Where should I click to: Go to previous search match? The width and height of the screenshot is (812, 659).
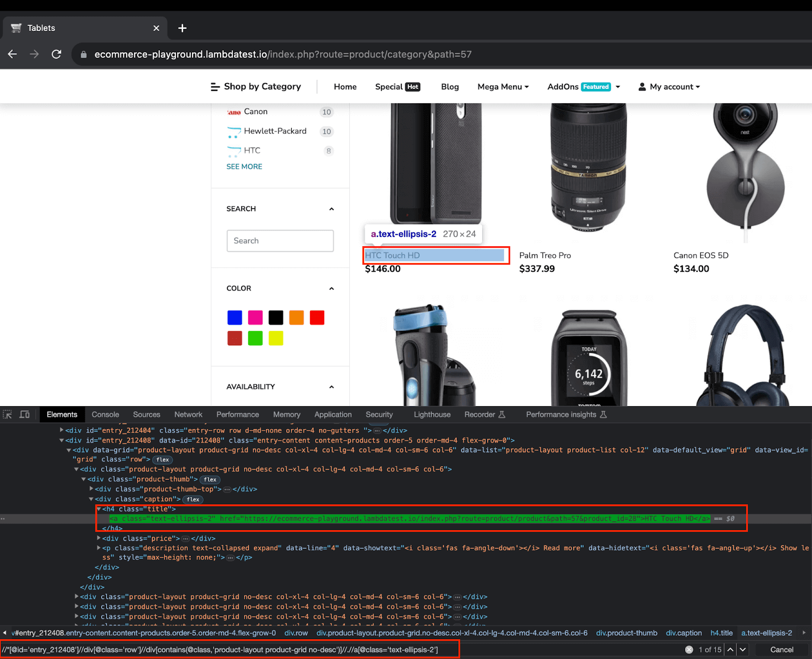pyautogui.click(x=730, y=649)
